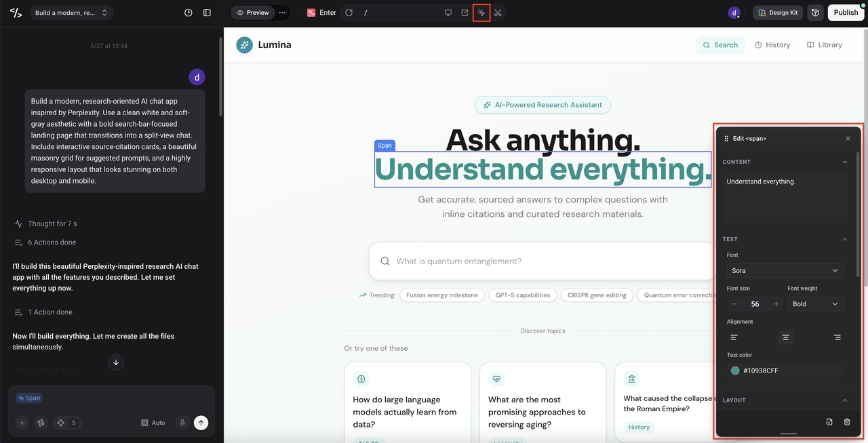Open the Font weight dropdown showing Bold
This screenshot has width=868, height=443.
(816, 304)
